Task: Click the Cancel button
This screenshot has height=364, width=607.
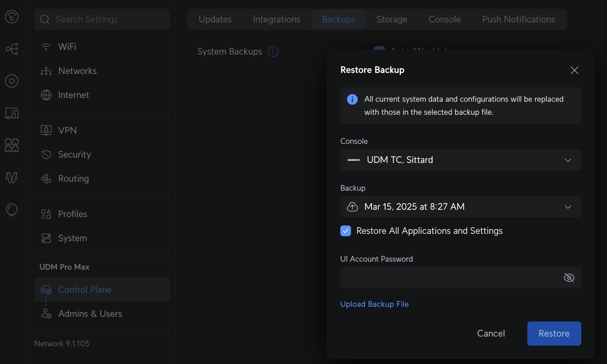Action: click(491, 334)
